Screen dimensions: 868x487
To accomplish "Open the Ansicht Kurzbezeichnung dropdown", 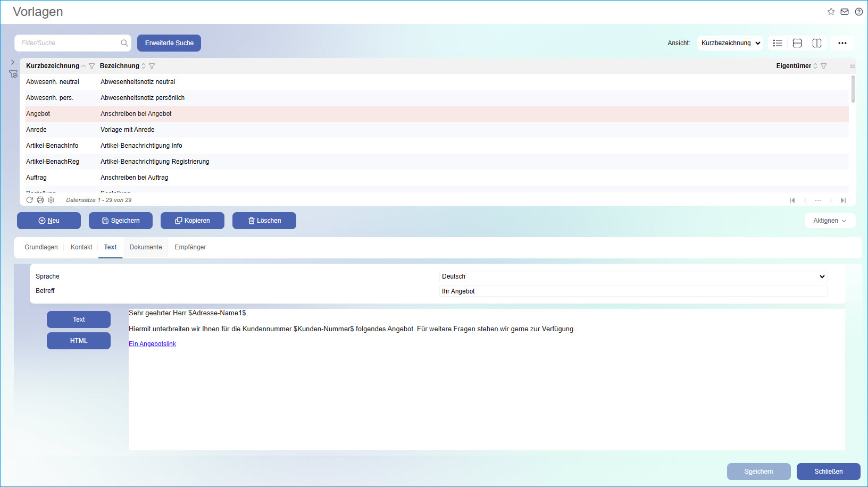I will pyautogui.click(x=730, y=43).
